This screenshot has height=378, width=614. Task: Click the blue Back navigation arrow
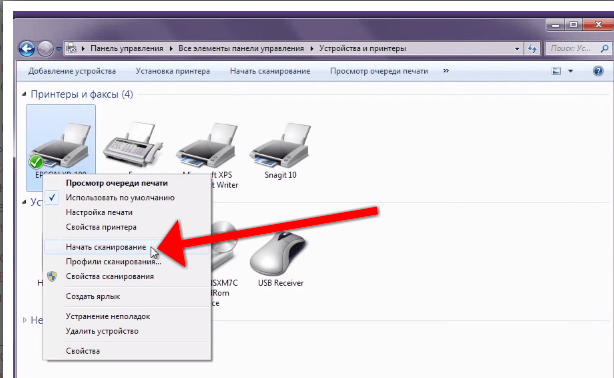click(x=27, y=49)
